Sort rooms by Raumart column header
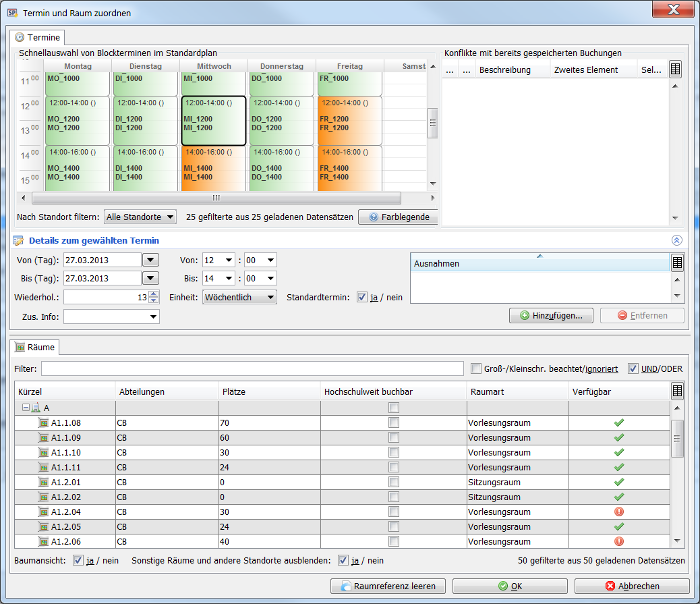This screenshot has width=700, height=604. coord(518,392)
